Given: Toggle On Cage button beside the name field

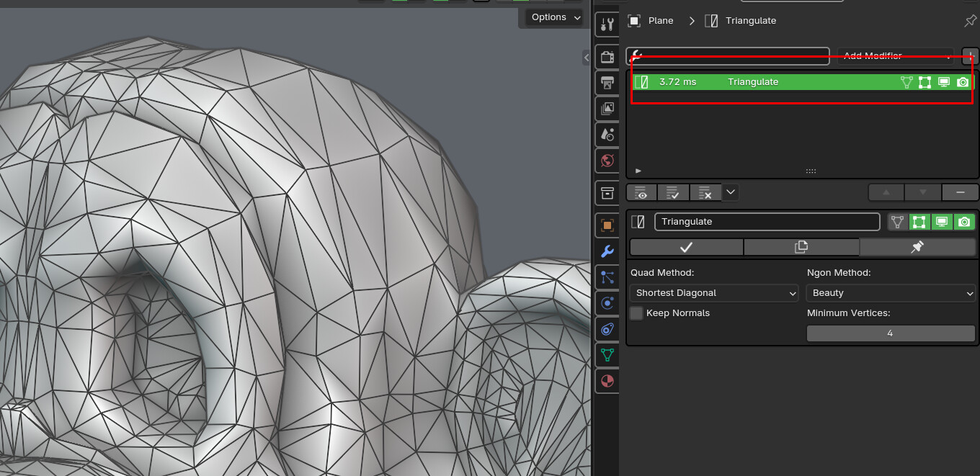Looking at the screenshot, I should pyautogui.click(x=898, y=222).
